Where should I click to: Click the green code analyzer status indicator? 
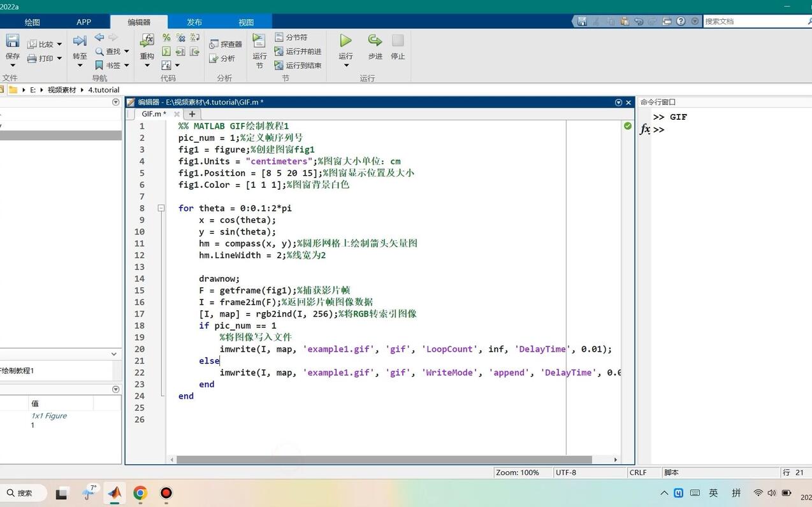pyautogui.click(x=628, y=126)
